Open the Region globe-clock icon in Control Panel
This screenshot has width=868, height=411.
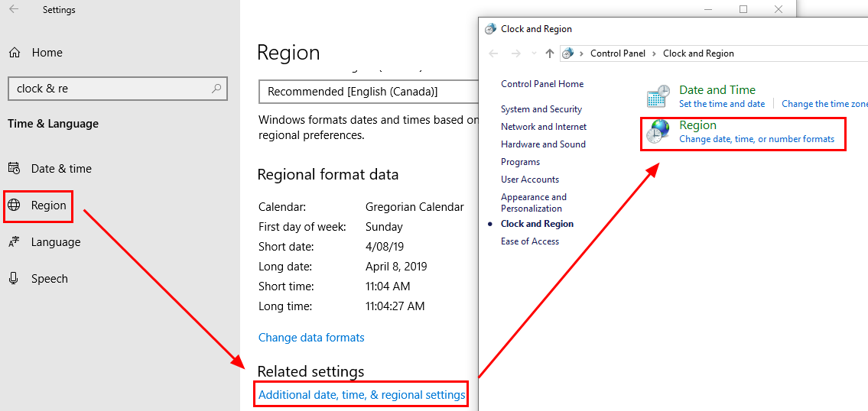[658, 131]
